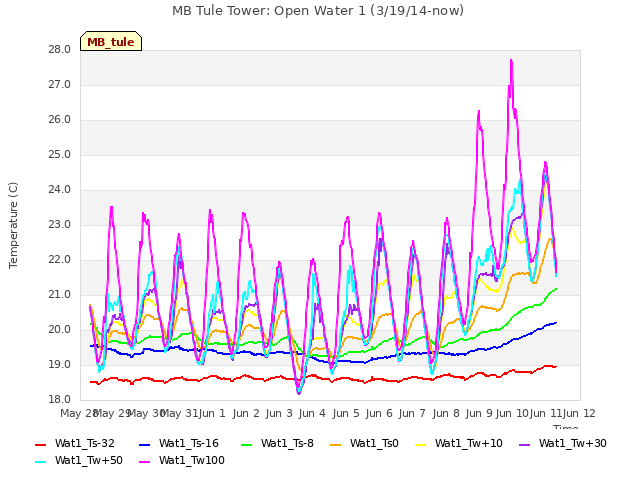Click the Jun 9 x-axis date label

[x=479, y=413]
